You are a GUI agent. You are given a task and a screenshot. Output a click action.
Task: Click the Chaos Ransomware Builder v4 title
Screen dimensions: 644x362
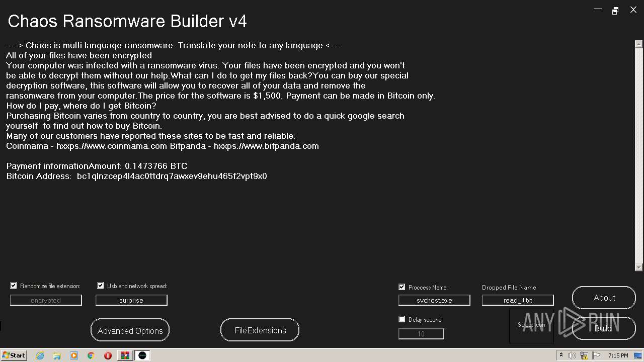[127, 21]
